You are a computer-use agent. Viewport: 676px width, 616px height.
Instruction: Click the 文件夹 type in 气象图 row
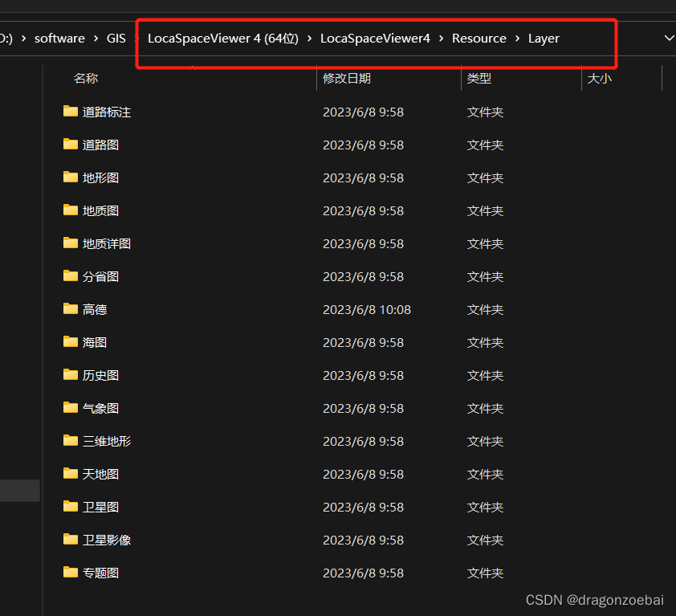(x=485, y=409)
